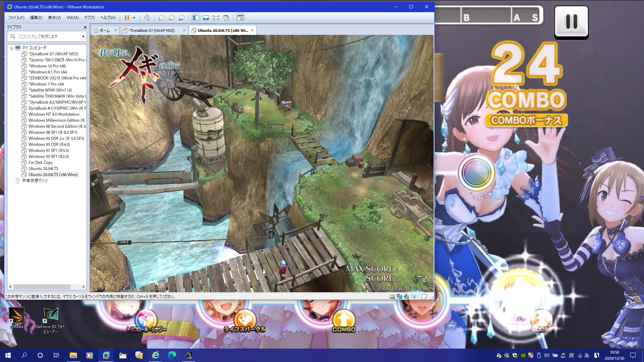Image resolution: width=644 pixels, height=362 pixels.
Task: Select 共有仮想マシン tree entry
Action: (35, 181)
